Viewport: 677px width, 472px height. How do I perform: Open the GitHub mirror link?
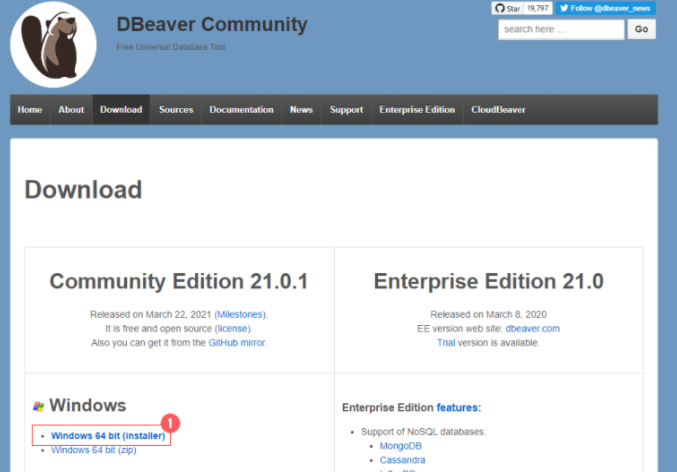[x=237, y=343]
